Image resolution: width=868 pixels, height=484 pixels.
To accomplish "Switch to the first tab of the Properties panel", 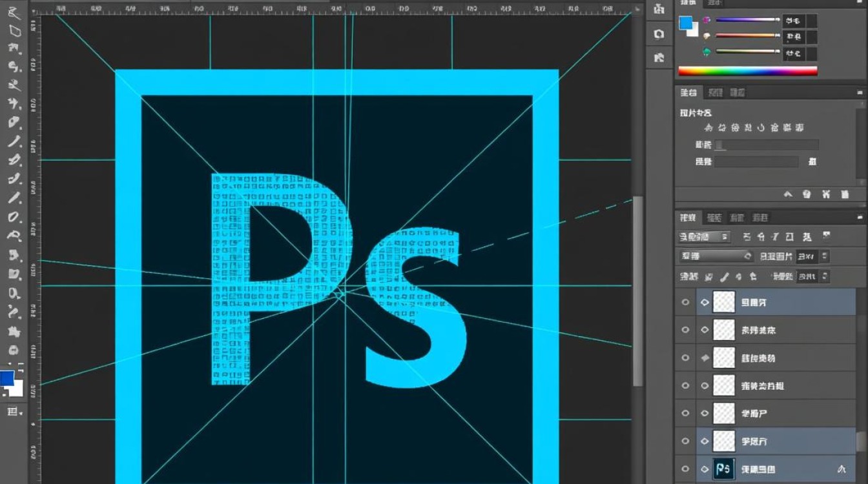I will (689, 93).
